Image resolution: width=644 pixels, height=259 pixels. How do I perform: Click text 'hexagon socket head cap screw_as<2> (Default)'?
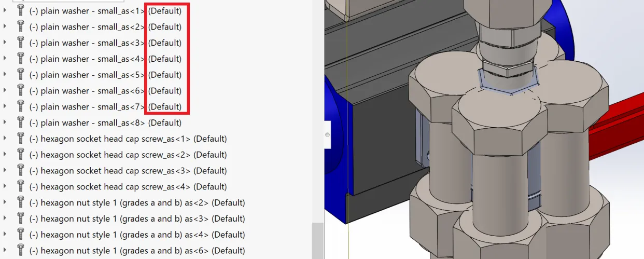(x=134, y=155)
